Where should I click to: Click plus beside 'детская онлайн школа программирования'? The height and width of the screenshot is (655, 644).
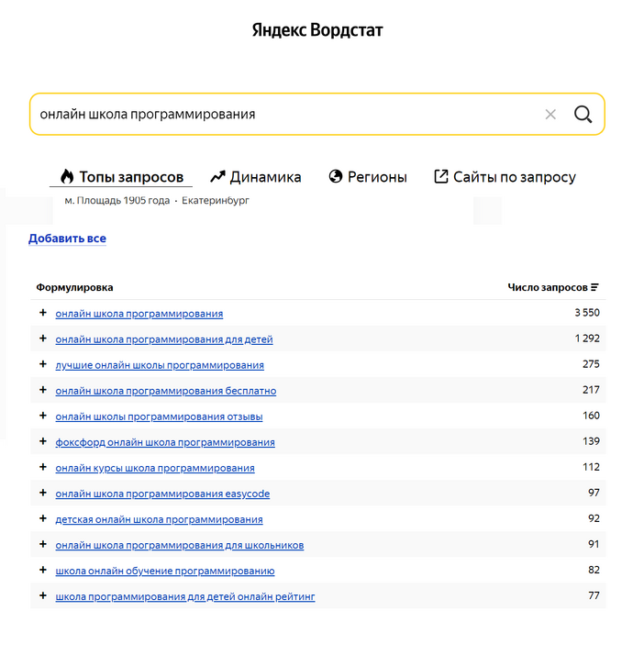(x=42, y=518)
